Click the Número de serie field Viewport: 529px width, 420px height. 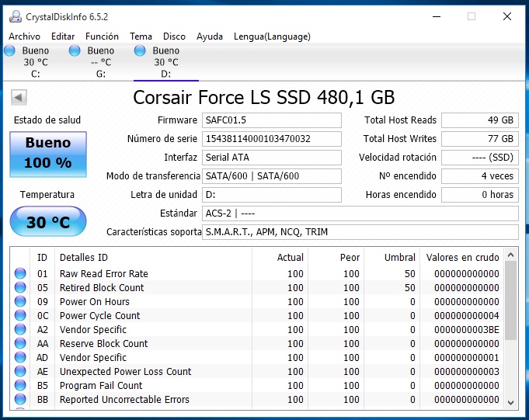[x=271, y=139]
